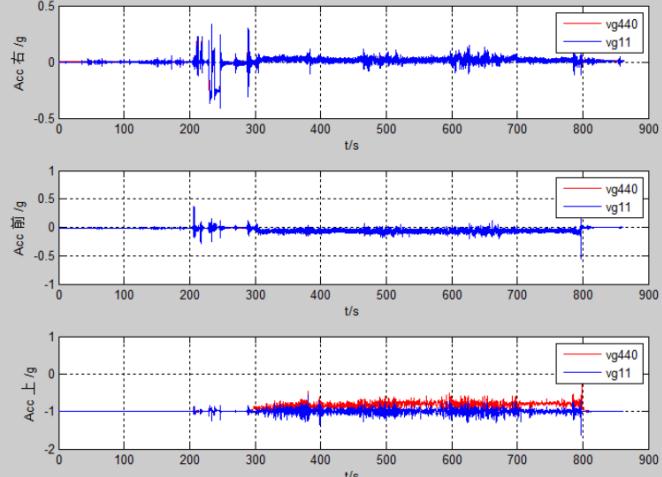Image resolution: width=662 pixels, height=477 pixels.
Task: Click the blue line sample in the top legend
Action: coord(582,41)
